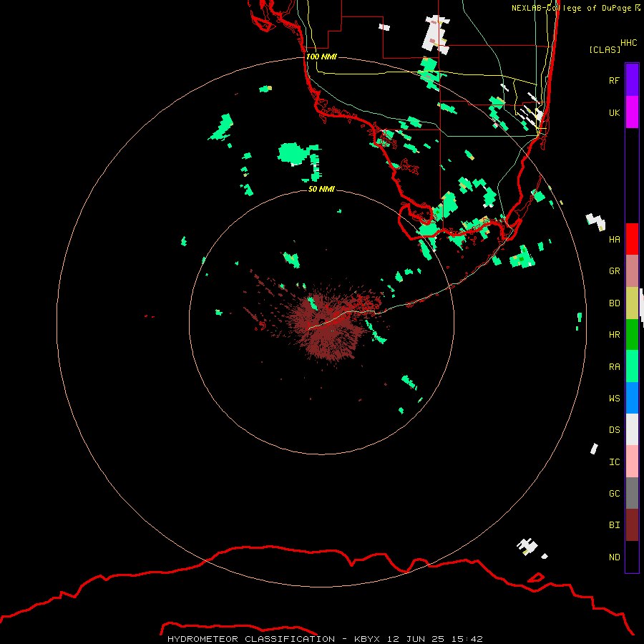
Task: Click the [CLAS] legend header
Action: 605,49
